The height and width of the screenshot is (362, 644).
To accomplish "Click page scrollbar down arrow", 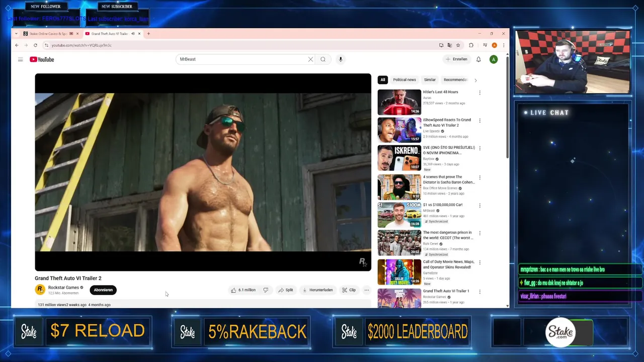I will (x=507, y=306).
